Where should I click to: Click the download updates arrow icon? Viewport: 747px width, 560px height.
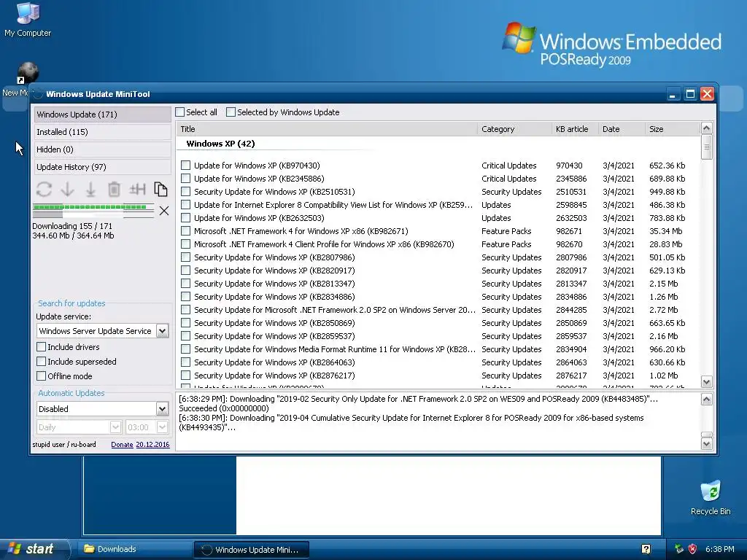click(67, 190)
